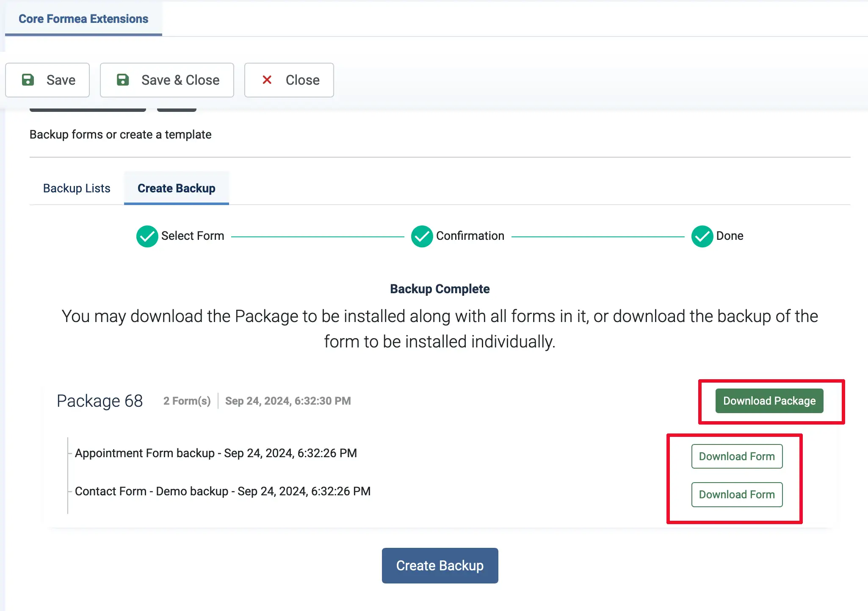Image resolution: width=868 pixels, height=611 pixels.
Task: Click the green save floppy icon
Action: 28,80
